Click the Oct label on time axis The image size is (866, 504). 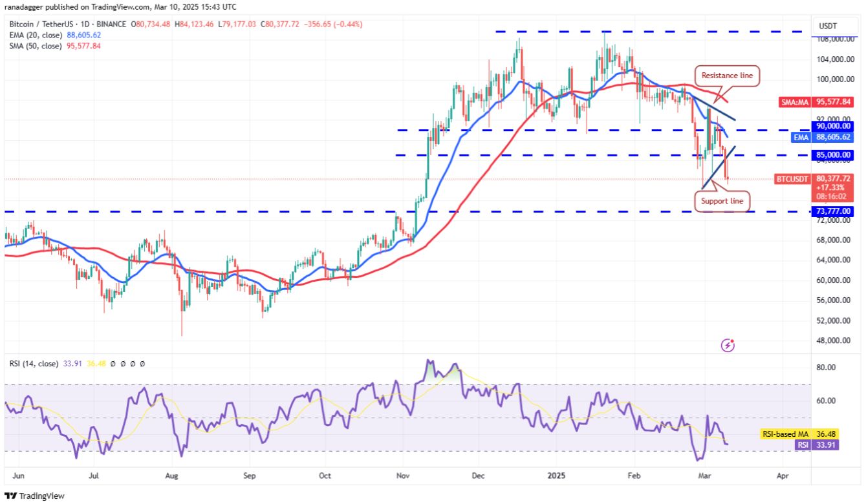(x=325, y=475)
